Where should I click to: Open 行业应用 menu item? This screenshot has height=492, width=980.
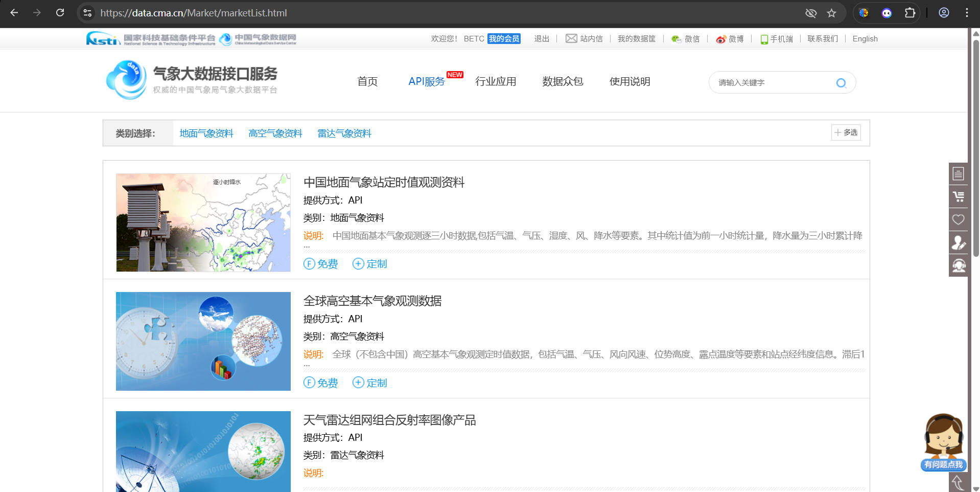click(496, 81)
